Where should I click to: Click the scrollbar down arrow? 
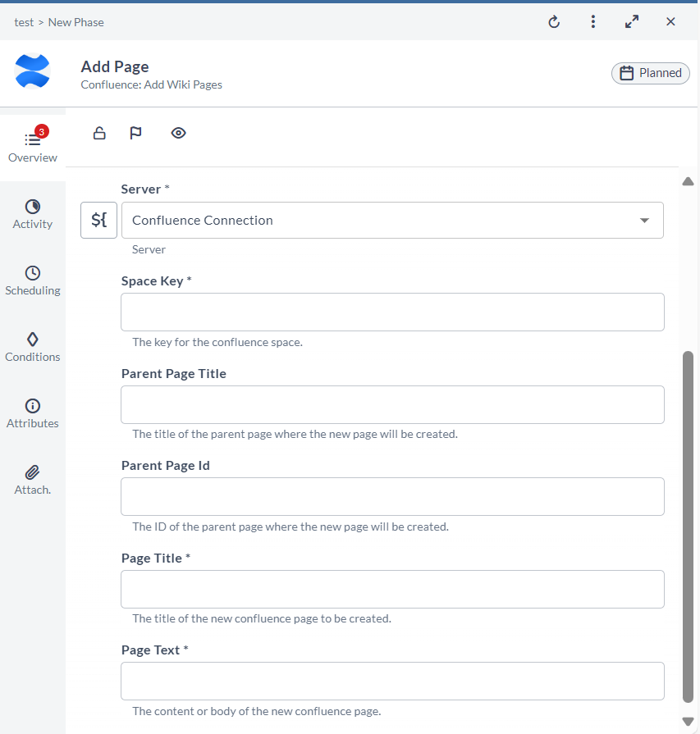click(688, 722)
